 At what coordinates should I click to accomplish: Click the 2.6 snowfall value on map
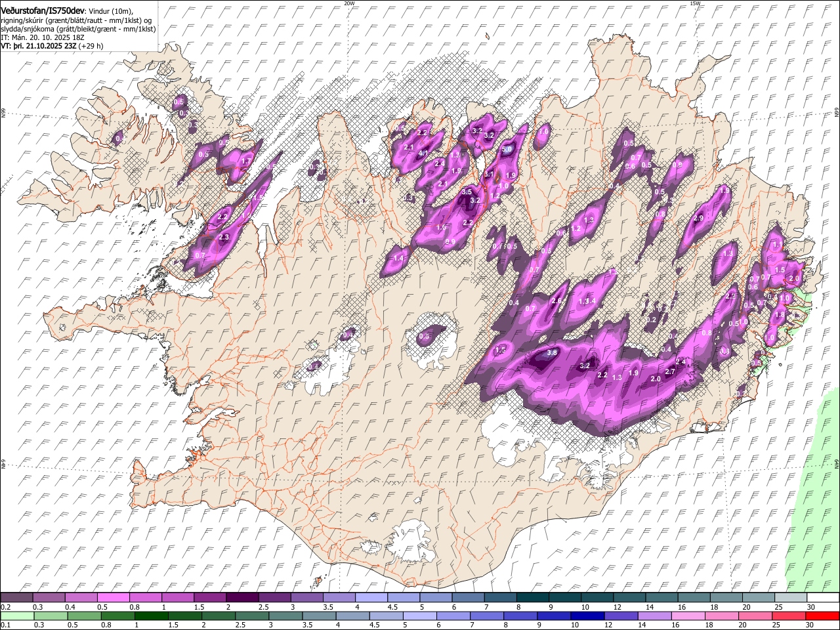(556, 301)
